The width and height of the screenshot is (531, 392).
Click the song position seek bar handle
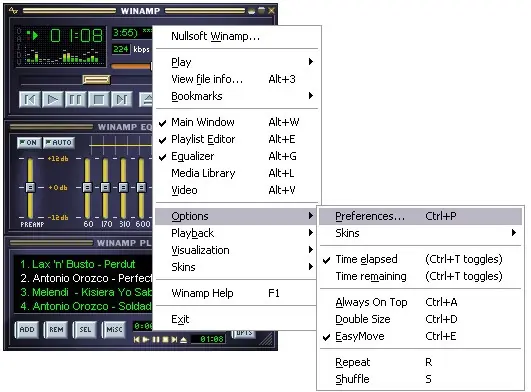pyautogui.click(x=96, y=80)
